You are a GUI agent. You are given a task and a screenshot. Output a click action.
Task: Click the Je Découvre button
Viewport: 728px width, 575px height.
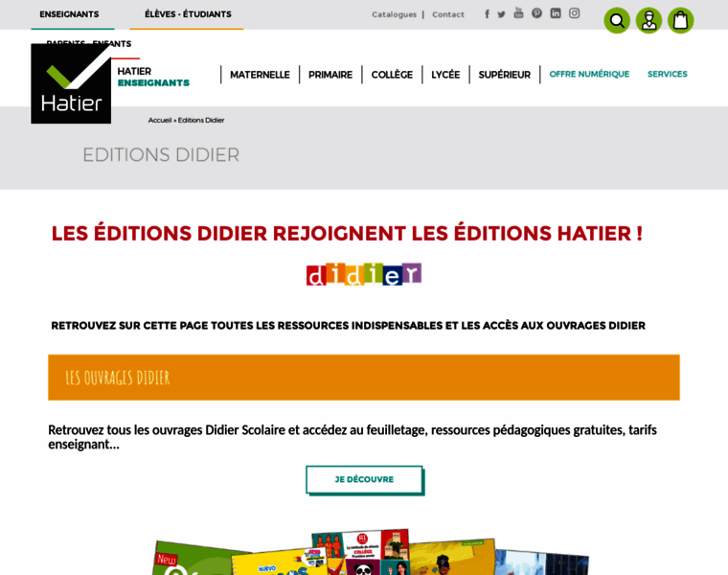pyautogui.click(x=364, y=480)
